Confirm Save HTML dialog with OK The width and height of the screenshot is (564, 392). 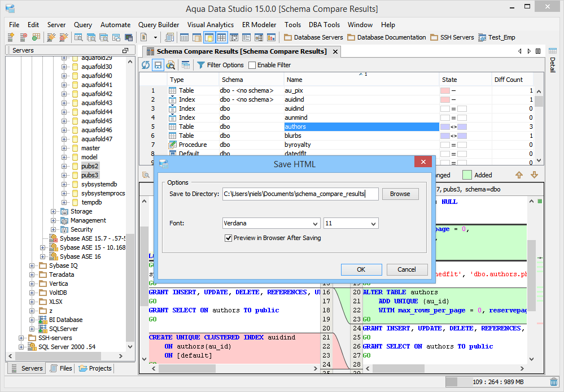click(x=361, y=269)
